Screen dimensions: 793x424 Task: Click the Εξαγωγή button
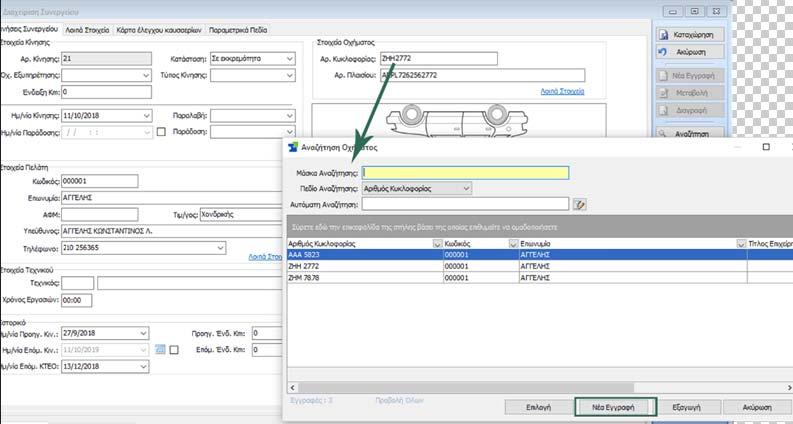(686, 407)
